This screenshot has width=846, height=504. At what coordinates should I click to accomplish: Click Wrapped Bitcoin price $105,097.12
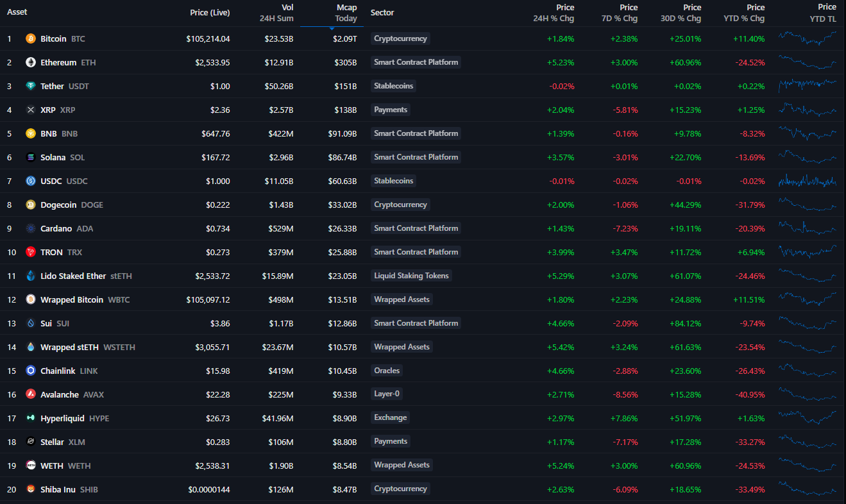pyautogui.click(x=208, y=300)
